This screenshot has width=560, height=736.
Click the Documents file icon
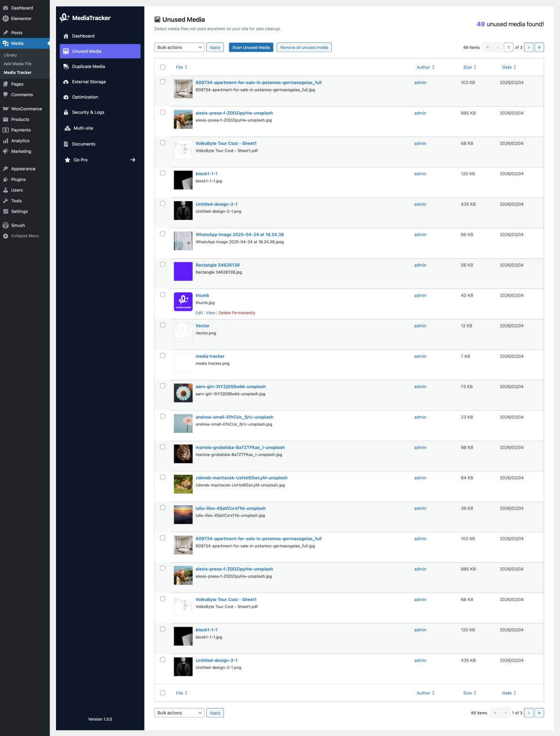(x=66, y=144)
